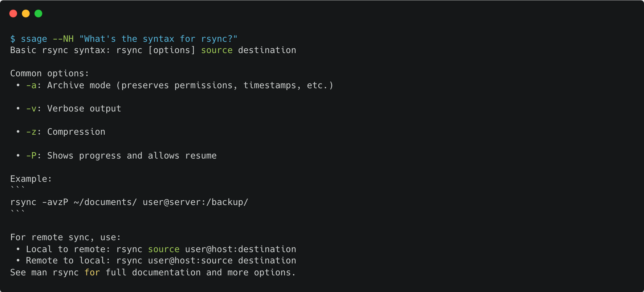This screenshot has width=644, height=292.
Task: Click green 'source' in basic syntax line
Action: tap(217, 50)
